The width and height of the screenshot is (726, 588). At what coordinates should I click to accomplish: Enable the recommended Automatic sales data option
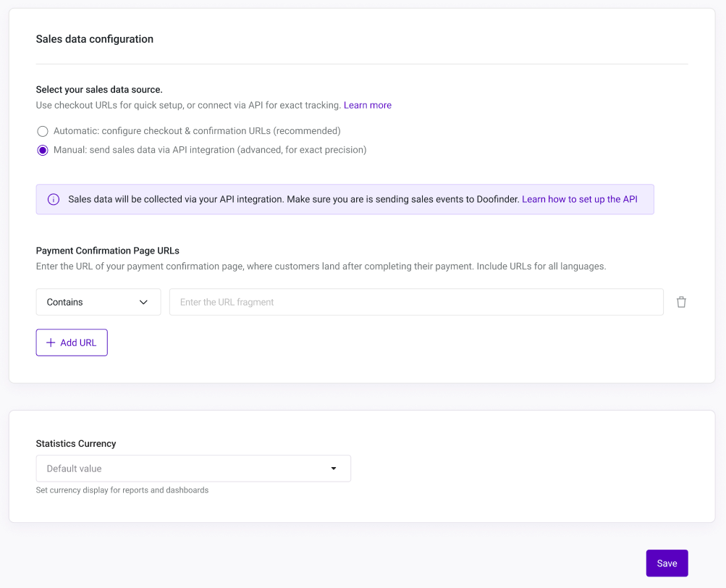point(42,131)
